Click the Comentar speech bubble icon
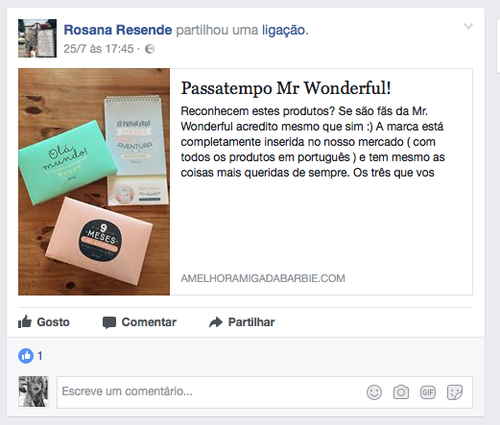500x425 pixels. pos(109,322)
